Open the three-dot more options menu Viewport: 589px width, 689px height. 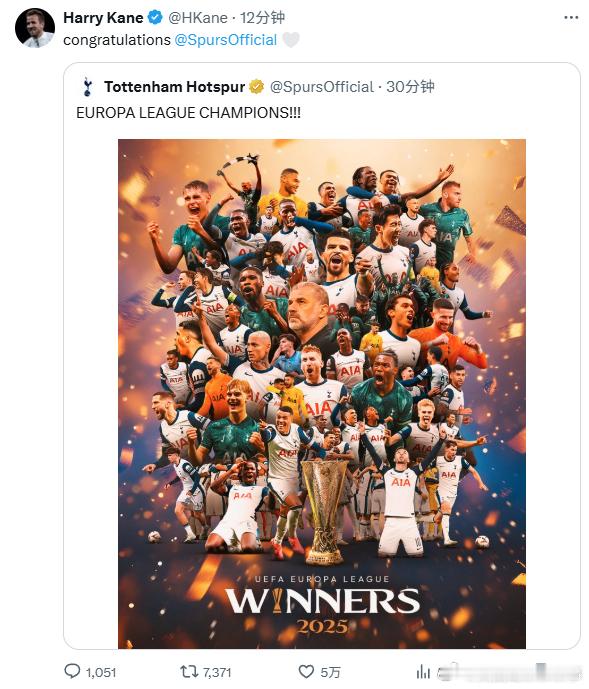pos(571,18)
